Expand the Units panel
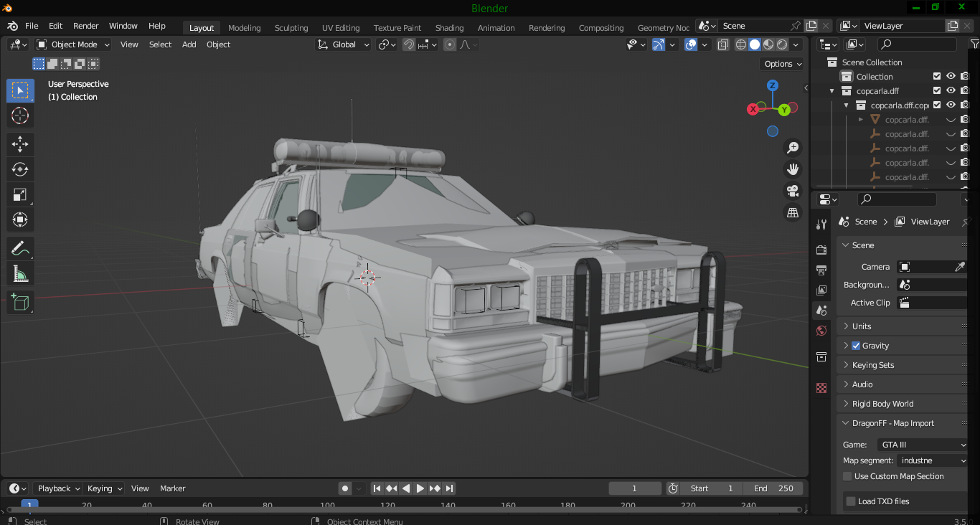Image resolution: width=980 pixels, height=525 pixels. (x=862, y=326)
